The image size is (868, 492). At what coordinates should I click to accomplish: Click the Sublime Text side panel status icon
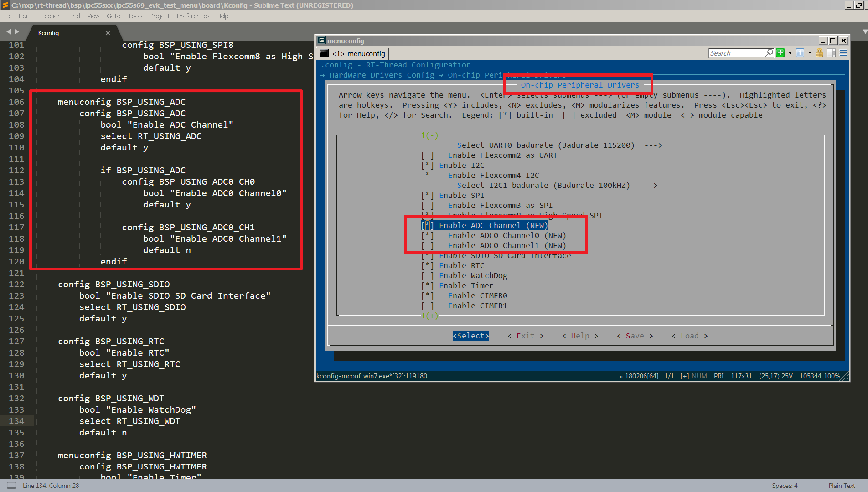point(11,486)
